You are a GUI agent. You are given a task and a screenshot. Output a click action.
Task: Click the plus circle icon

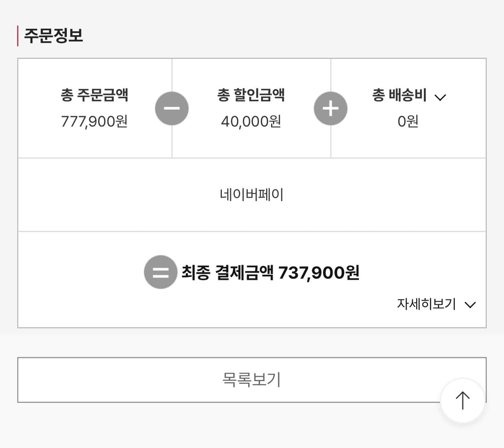click(x=331, y=108)
